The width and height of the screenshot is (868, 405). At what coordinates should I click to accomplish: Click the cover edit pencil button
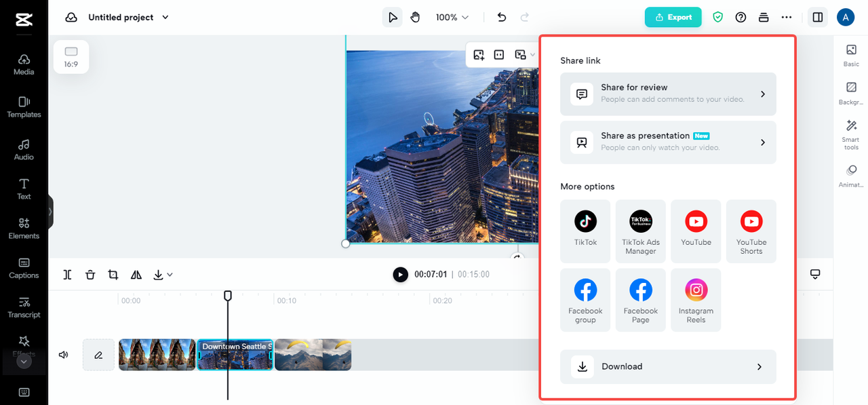(x=98, y=355)
